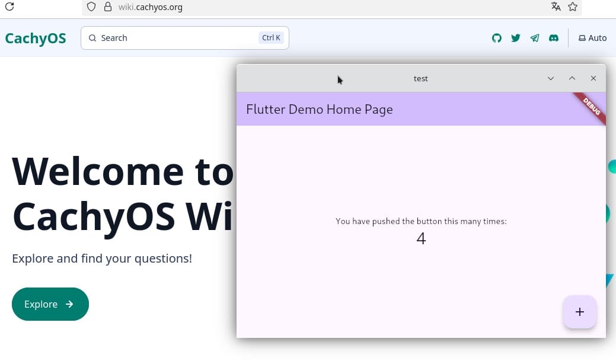
Task: Open the translate page icon
Action: click(556, 7)
